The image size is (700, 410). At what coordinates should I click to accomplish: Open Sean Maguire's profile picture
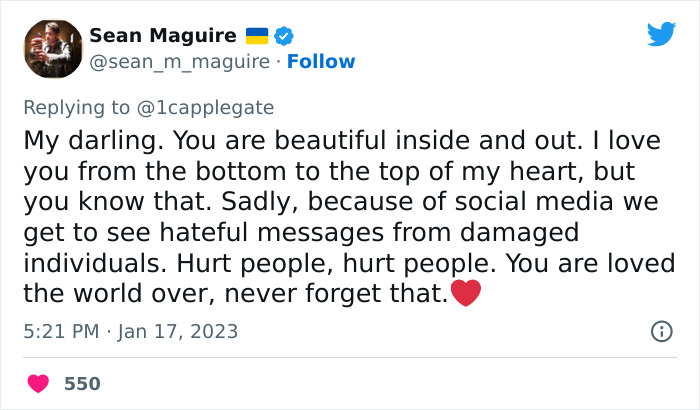pyautogui.click(x=51, y=49)
